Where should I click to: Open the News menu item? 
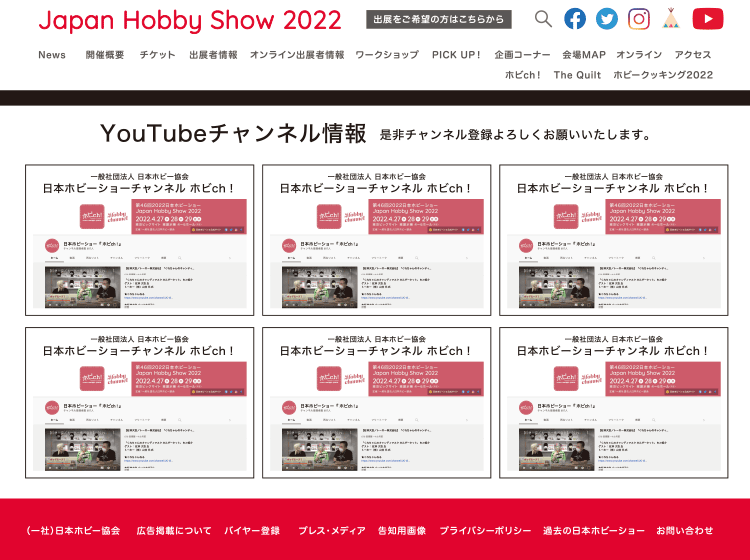[52, 55]
